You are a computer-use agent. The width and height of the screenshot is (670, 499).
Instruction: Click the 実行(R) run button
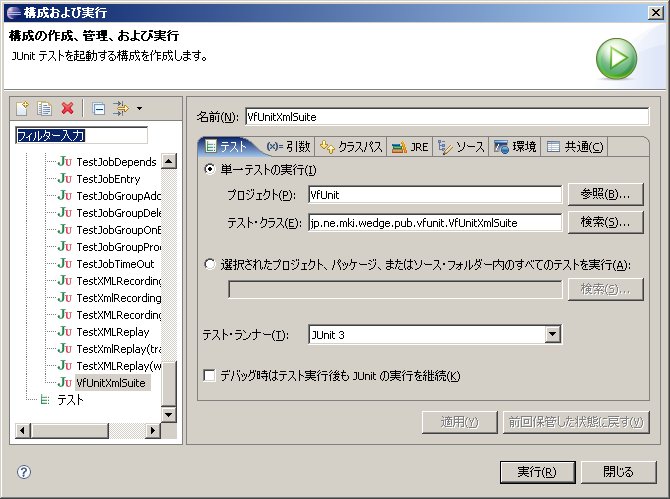537,472
